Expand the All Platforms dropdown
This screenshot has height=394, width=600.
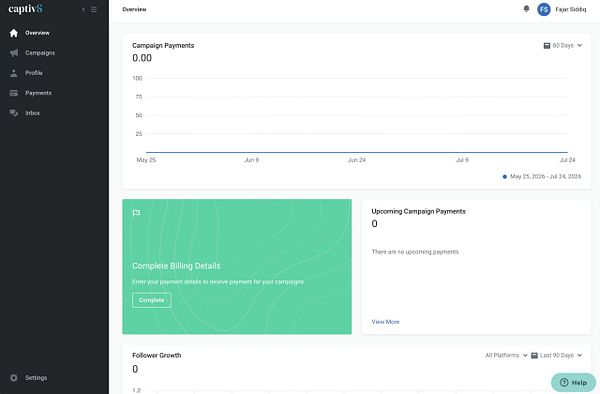tap(506, 355)
